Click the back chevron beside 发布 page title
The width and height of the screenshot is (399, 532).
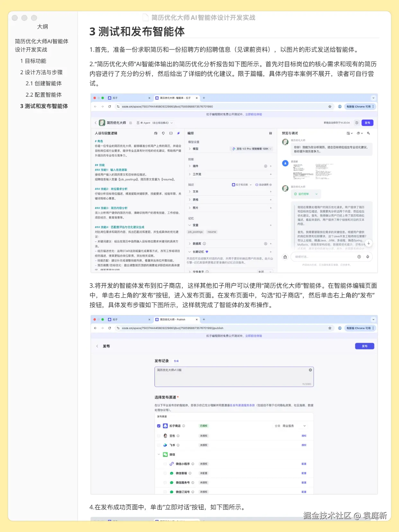coord(97,346)
